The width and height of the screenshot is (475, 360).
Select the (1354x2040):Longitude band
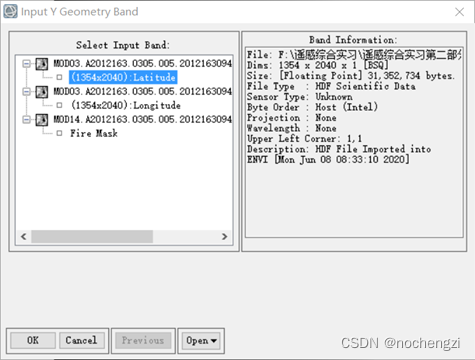pos(126,105)
